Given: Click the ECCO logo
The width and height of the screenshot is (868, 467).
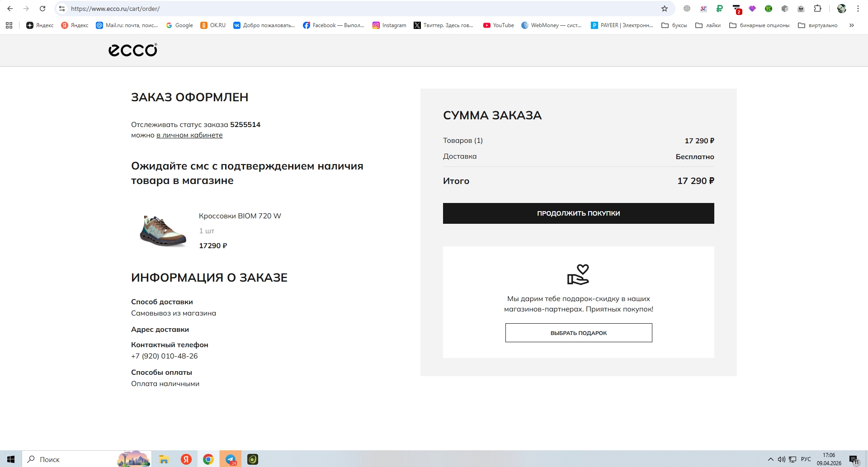Looking at the screenshot, I should coord(133,50).
